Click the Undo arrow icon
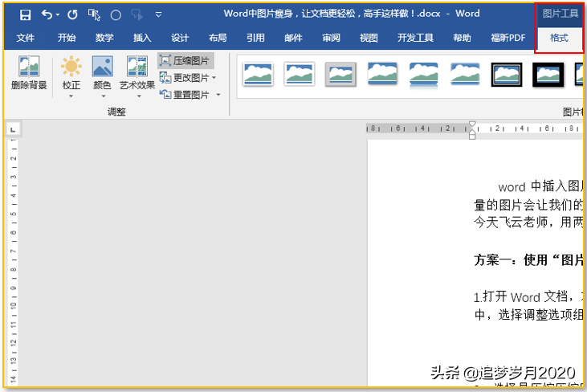 tap(47, 15)
